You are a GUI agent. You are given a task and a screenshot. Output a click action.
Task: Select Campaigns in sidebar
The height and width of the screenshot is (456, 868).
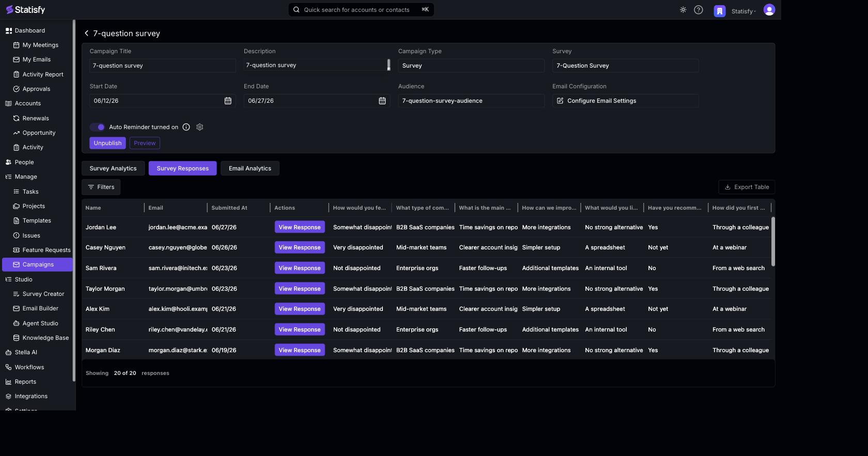[37, 264]
